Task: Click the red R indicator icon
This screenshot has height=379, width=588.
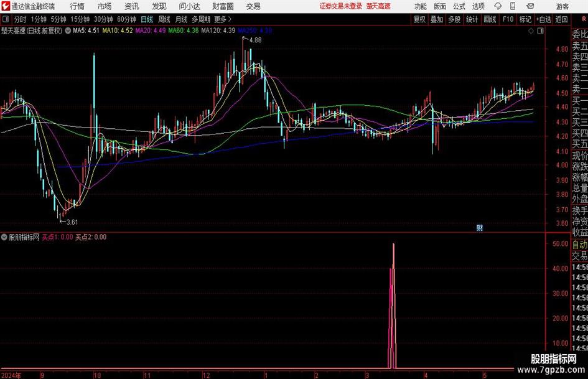Action: tap(584, 19)
